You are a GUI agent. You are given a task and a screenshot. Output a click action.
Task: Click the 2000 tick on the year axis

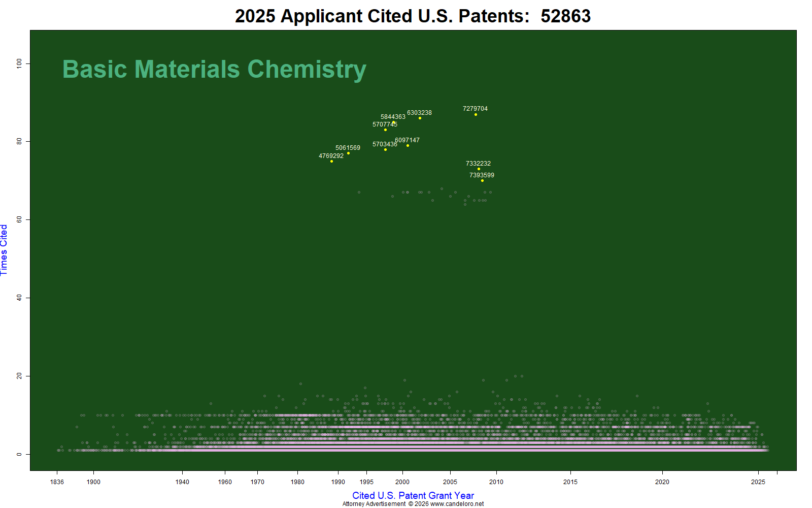[402, 482]
